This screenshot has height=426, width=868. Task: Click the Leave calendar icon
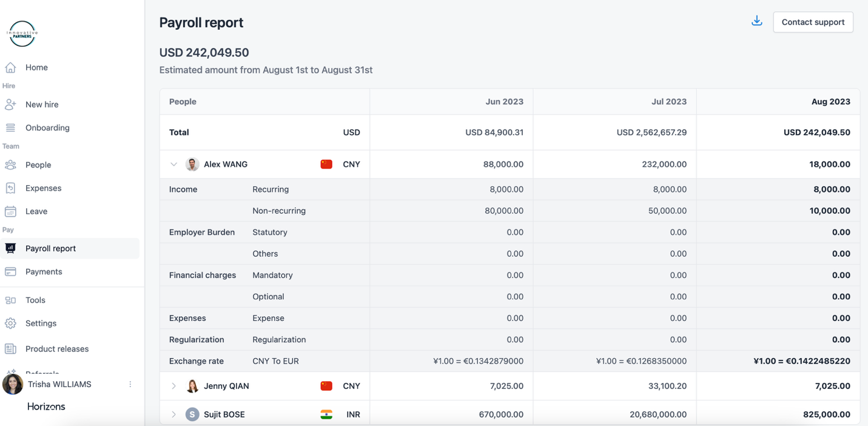click(x=10, y=211)
